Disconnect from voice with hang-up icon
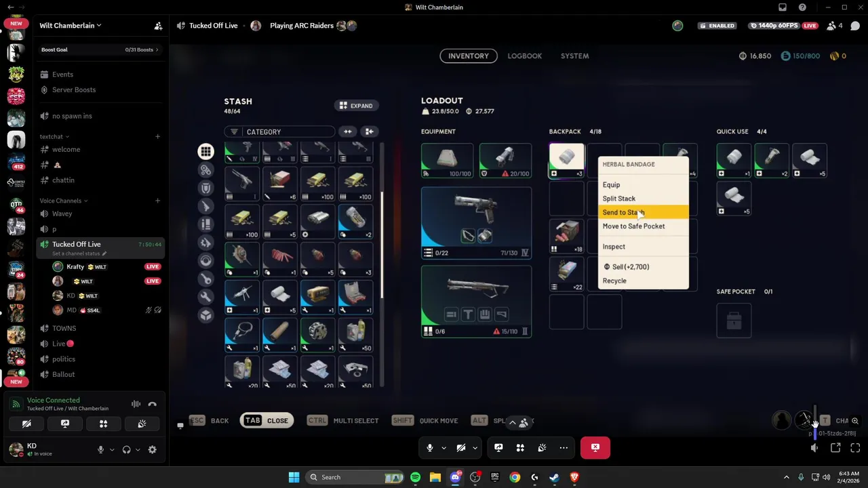The height and width of the screenshot is (488, 868). (153, 405)
